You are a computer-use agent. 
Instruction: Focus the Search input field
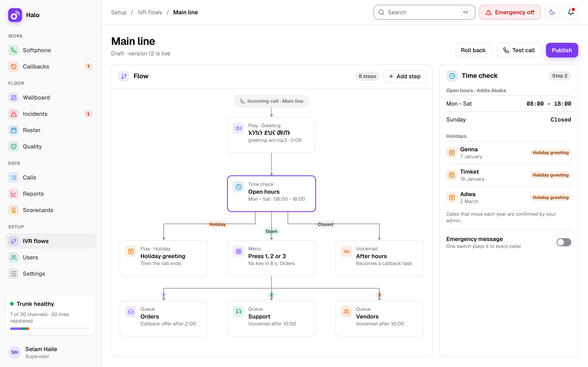(x=424, y=12)
